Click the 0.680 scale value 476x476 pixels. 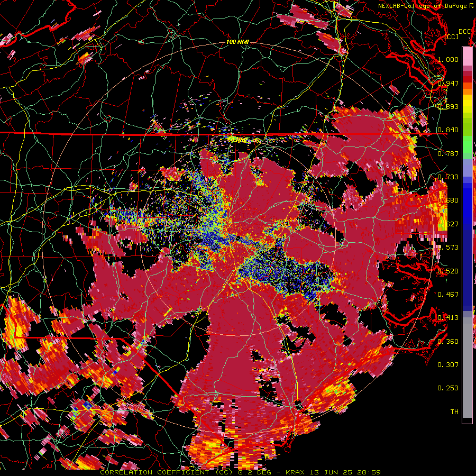click(x=448, y=200)
